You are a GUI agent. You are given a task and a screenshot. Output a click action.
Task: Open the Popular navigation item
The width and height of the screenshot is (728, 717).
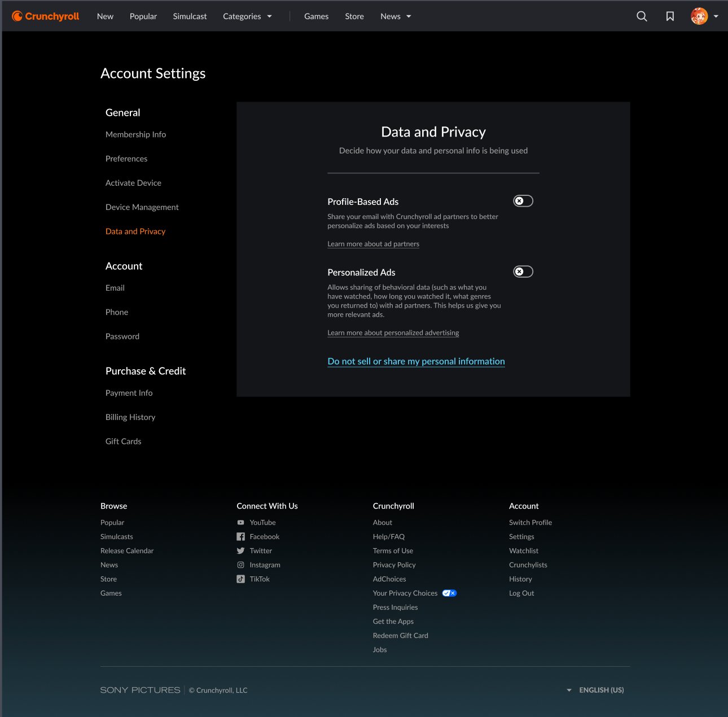(x=143, y=16)
